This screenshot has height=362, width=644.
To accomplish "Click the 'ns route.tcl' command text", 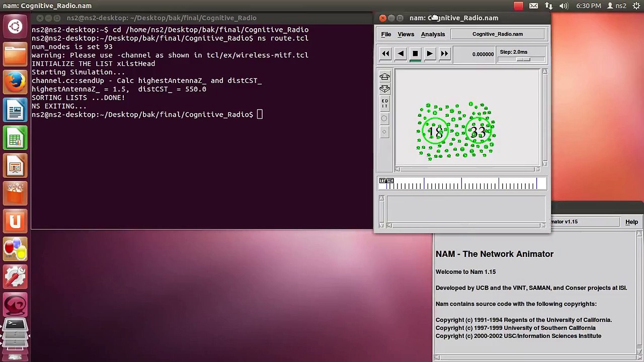I will (x=282, y=38).
